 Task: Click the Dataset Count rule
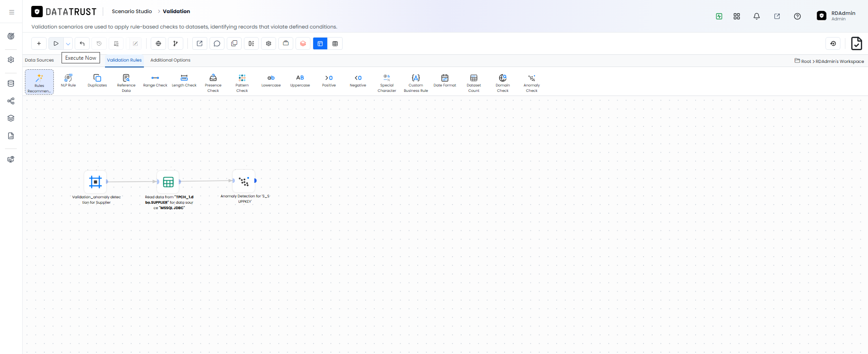[474, 83]
